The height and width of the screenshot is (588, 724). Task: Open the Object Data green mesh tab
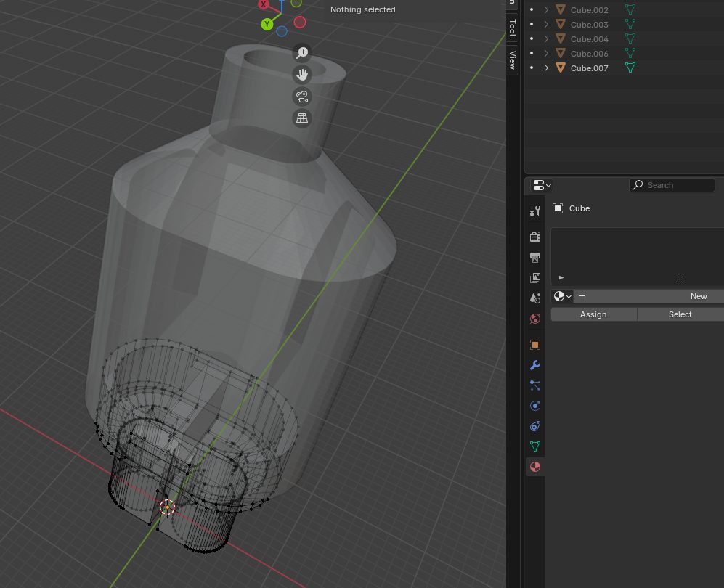535,446
